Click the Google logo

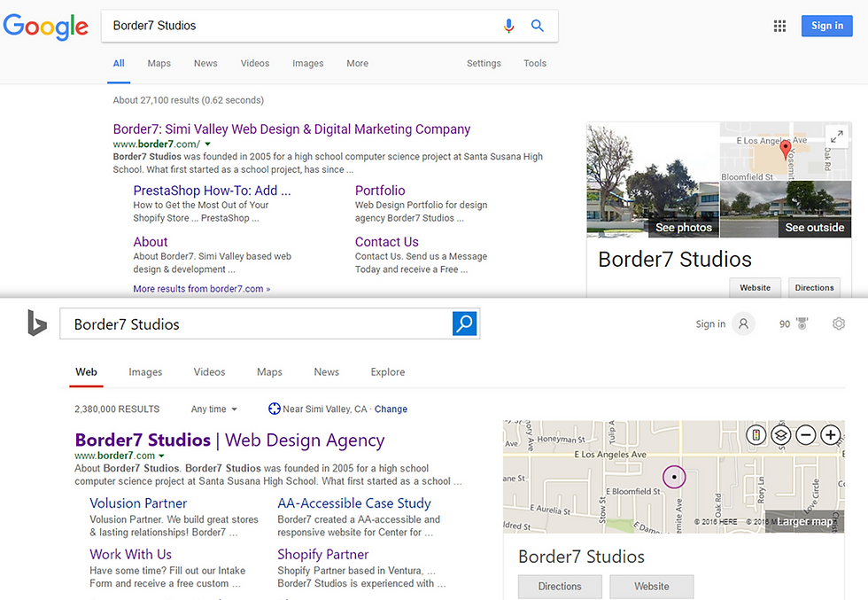(45, 27)
